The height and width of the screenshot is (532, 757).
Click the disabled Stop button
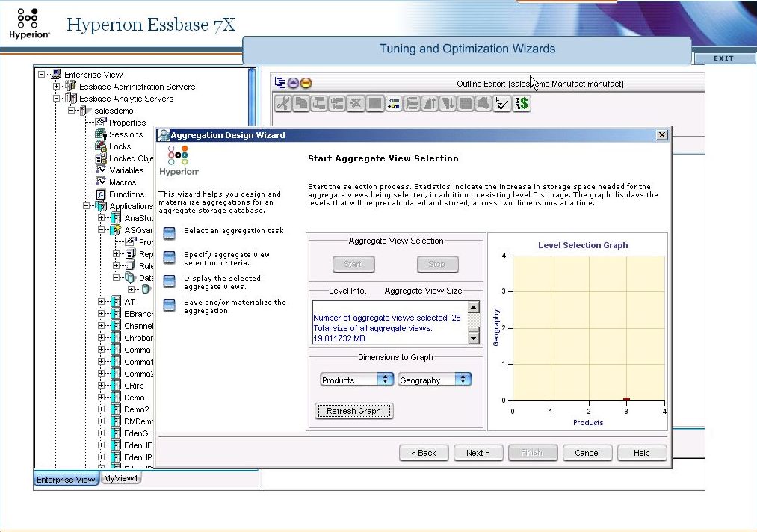[437, 264]
